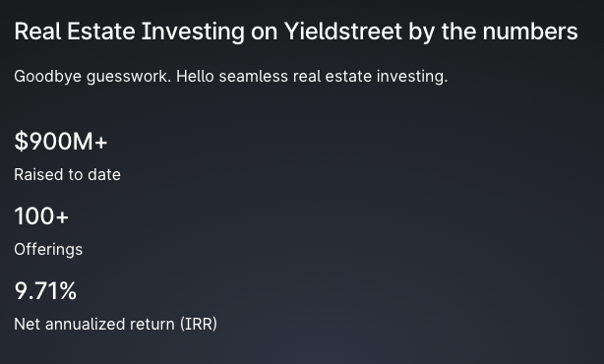
Task: Click the percent sign in 9.71%
Action: click(68, 291)
